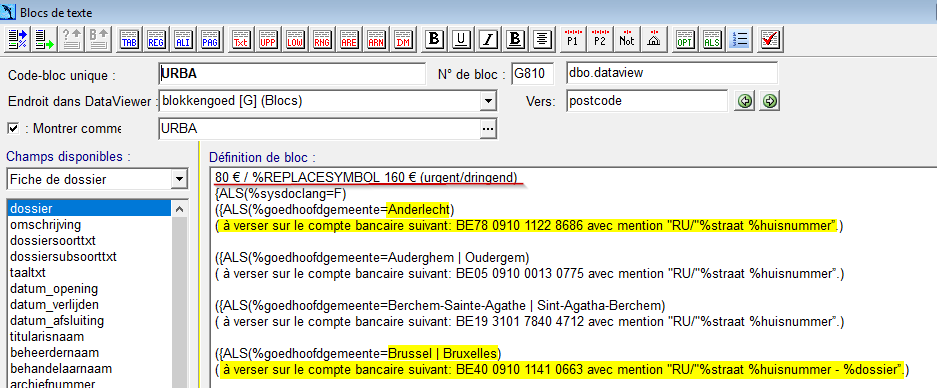Click the dbo.dataview field
Viewport: 937px width, 388px height.
(x=672, y=74)
